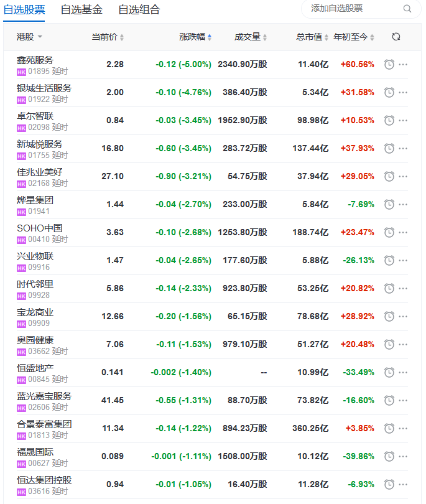The height and width of the screenshot is (504, 426).
Task: Set alert clock for 卓尔智联
Action: [389, 121]
